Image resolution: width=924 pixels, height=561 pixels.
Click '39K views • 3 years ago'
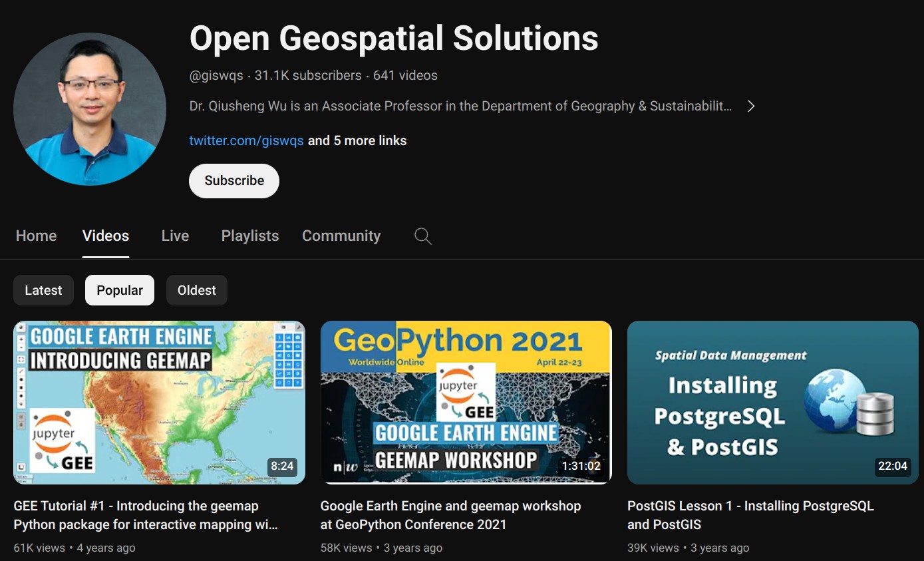tap(688, 548)
